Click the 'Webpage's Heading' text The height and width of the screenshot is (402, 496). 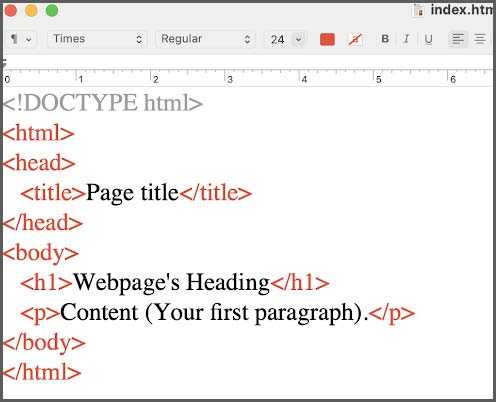[x=171, y=283]
